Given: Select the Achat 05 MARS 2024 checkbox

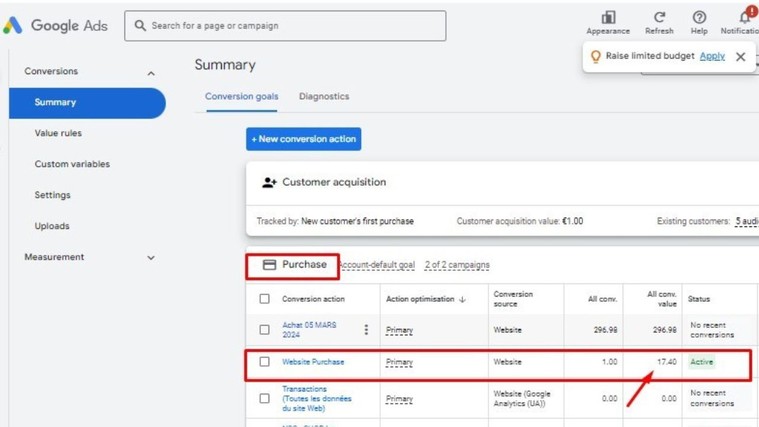Looking at the screenshot, I should tap(264, 330).
